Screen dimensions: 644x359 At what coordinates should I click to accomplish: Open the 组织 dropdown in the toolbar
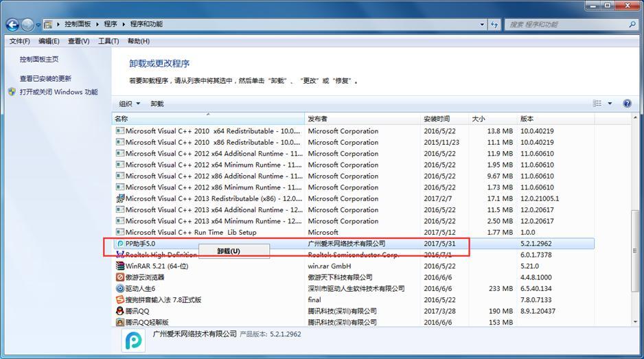tap(129, 104)
